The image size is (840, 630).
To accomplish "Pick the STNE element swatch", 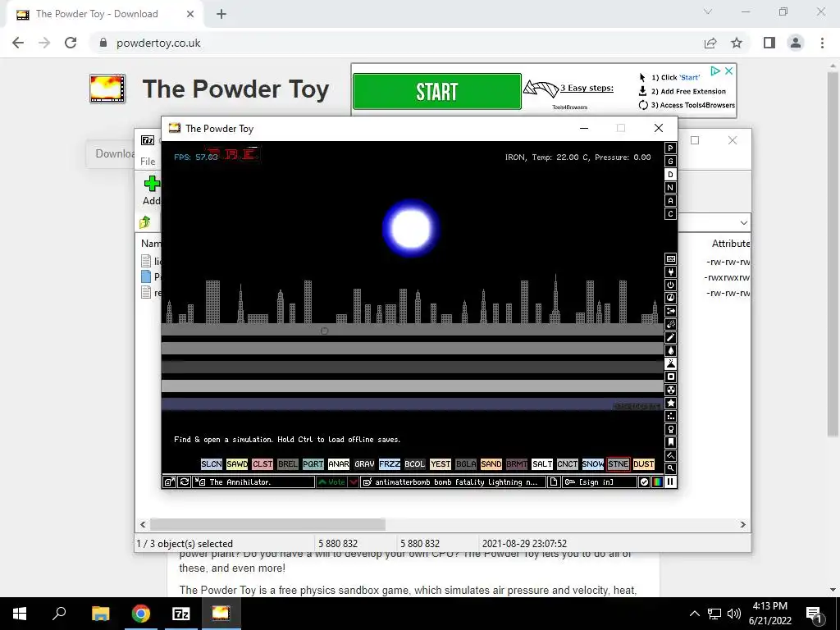I will 619,464.
